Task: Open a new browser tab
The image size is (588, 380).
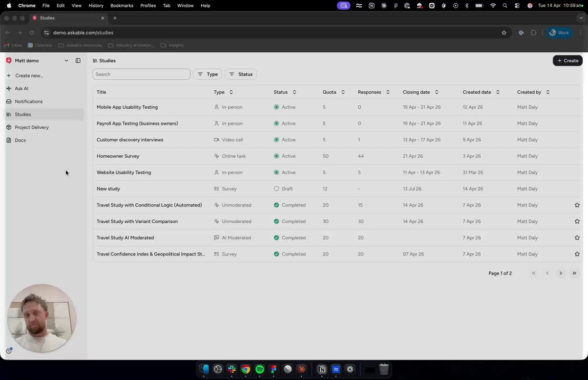Action: click(115, 18)
